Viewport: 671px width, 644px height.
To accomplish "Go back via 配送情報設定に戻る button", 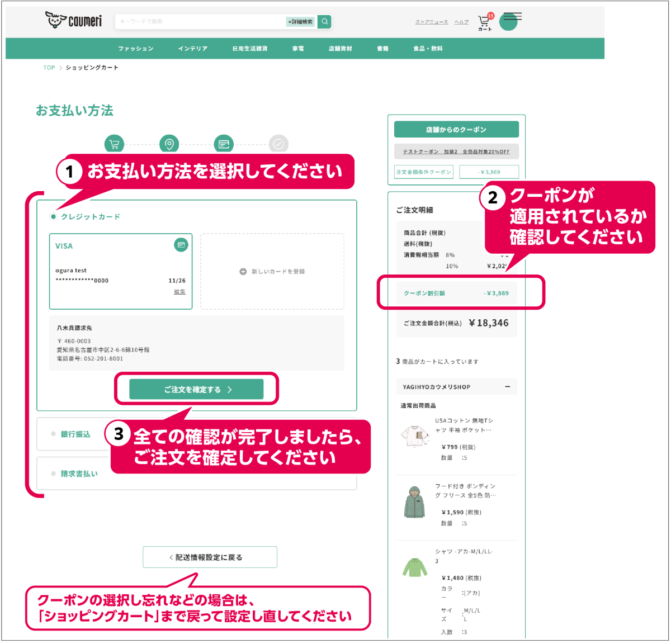I will 210,557.
